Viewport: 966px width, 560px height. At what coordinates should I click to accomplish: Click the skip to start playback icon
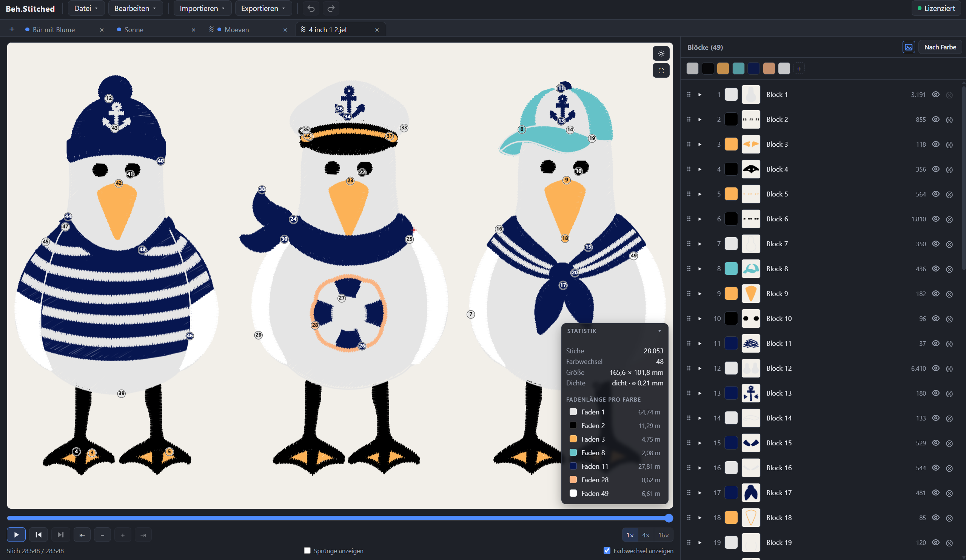pyautogui.click(x=39, y=534)
